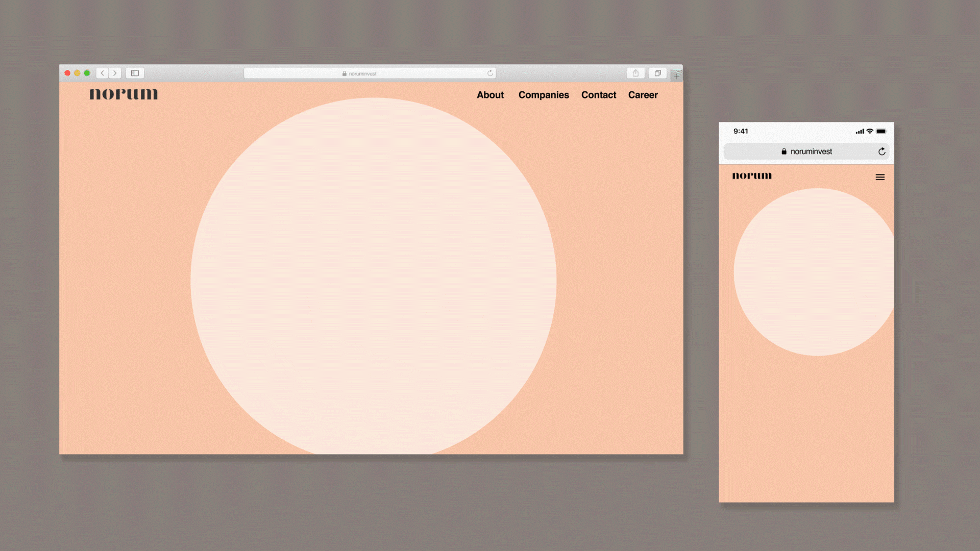This screenshot has height=551, width=980.
Task: Add a new tab with plus button
Action: point(676,76)
